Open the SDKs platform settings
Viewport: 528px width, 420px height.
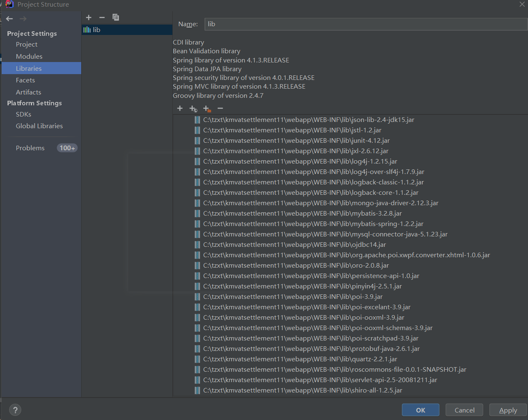23,114
